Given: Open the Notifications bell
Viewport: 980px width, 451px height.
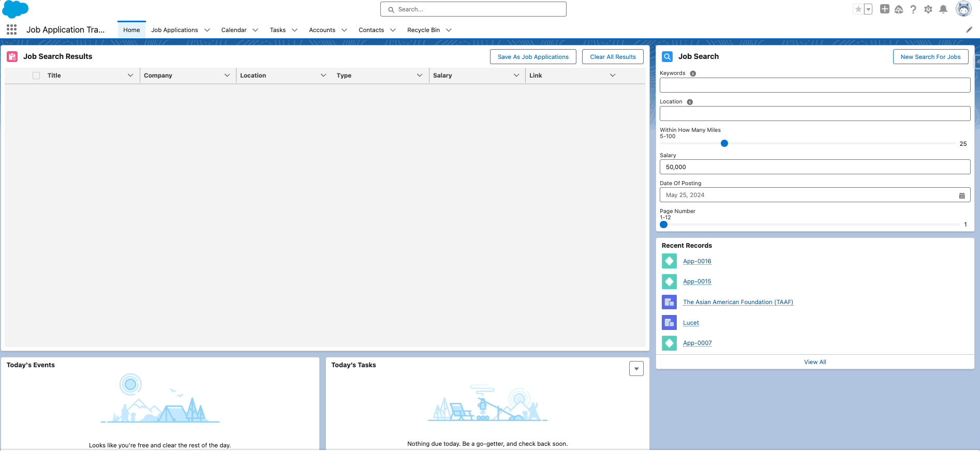Looking at the screenshot, I should (x=943, y=9).
